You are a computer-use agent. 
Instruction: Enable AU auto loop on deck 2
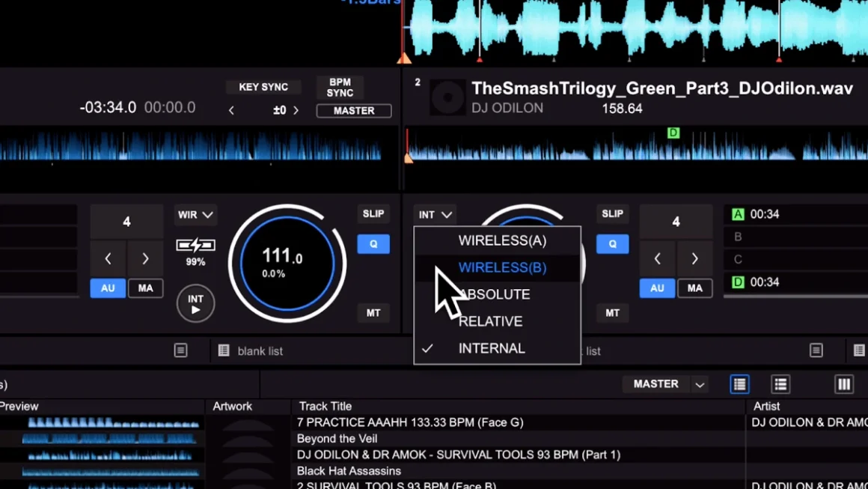(657, 288)
